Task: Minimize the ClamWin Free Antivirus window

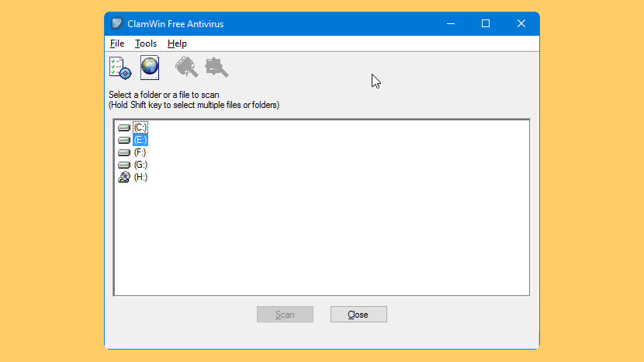Action: [x=450, y=23]
